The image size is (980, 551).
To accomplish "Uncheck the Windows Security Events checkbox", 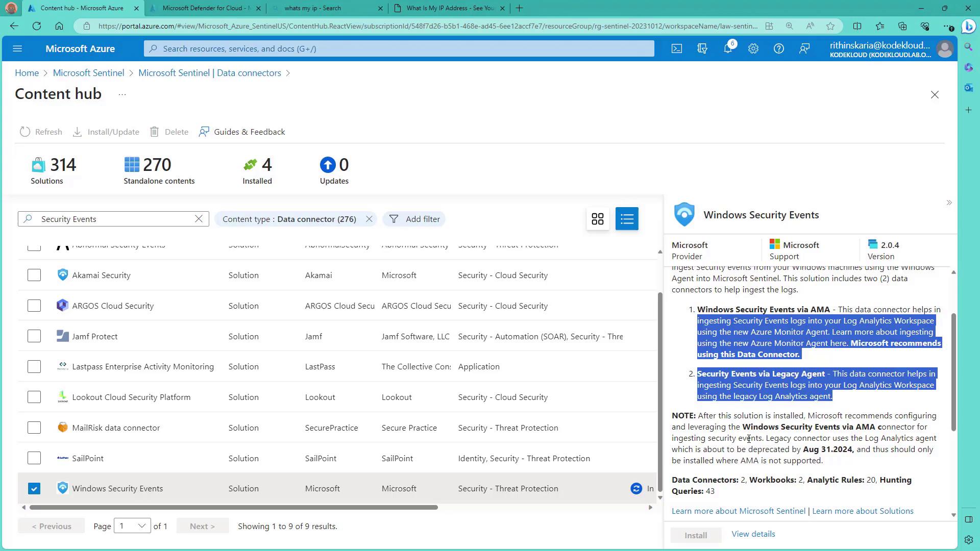I will pos(34,488).
